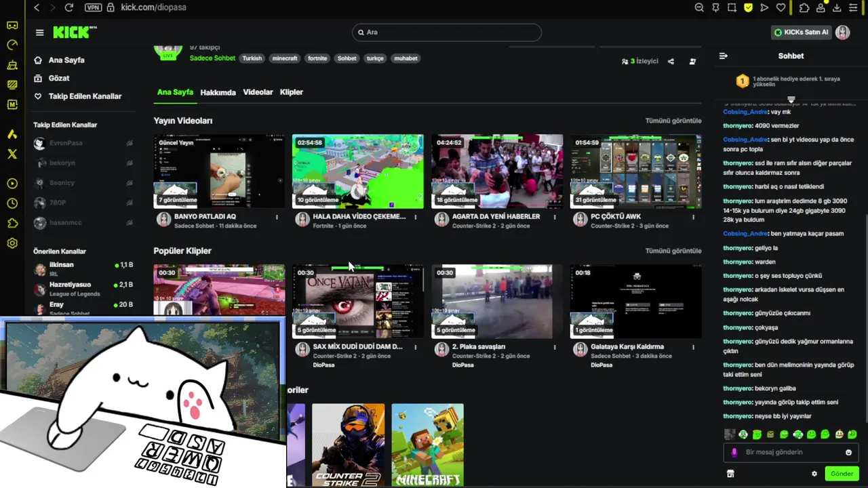Open options menu for Galataya Karşı Kaldırma
This screenshot has height=488, width=868.
tap(693, 348)
